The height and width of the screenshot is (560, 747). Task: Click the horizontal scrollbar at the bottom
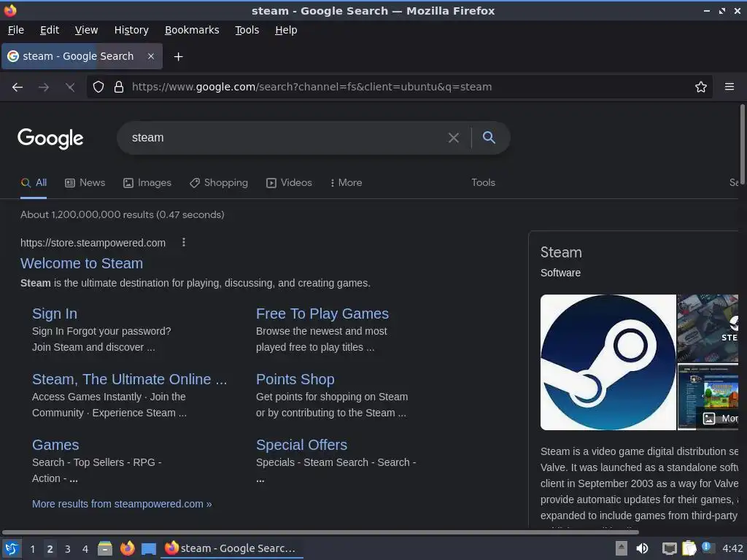(320, 532)
